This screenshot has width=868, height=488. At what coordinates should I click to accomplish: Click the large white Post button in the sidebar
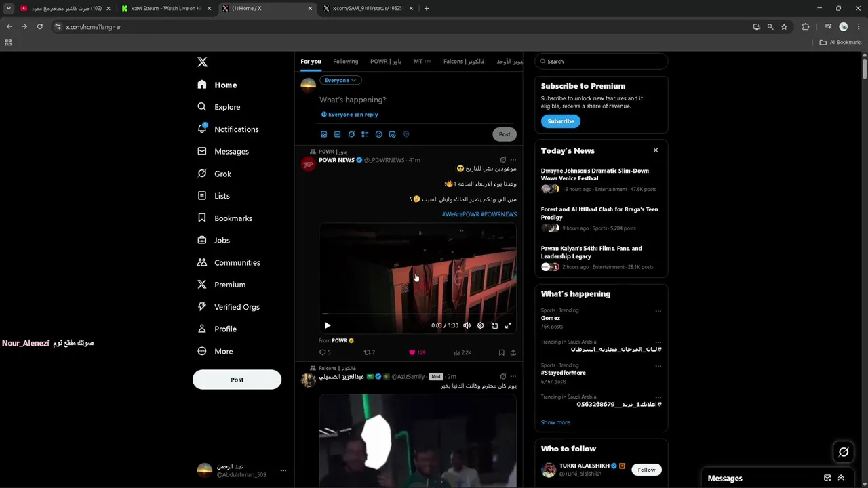[237, 380]
